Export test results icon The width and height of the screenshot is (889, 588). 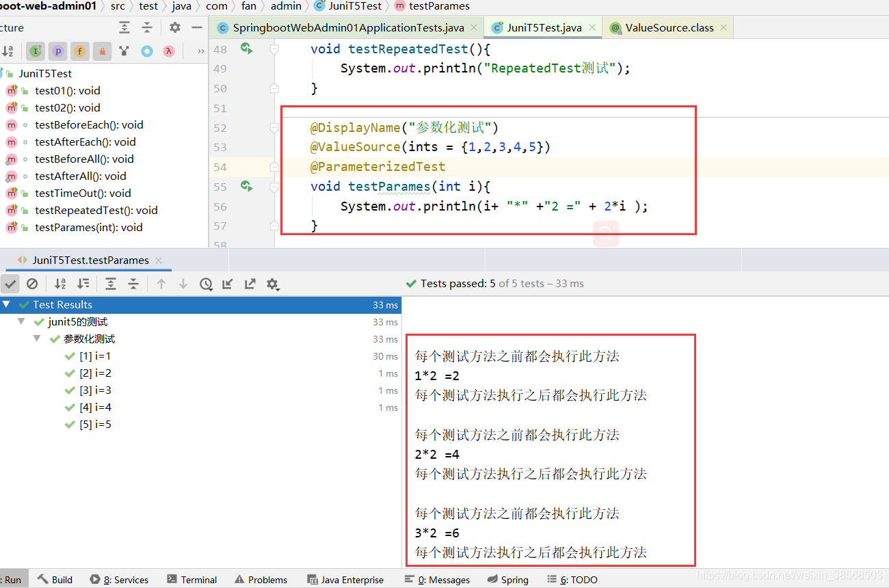[250, 284]
